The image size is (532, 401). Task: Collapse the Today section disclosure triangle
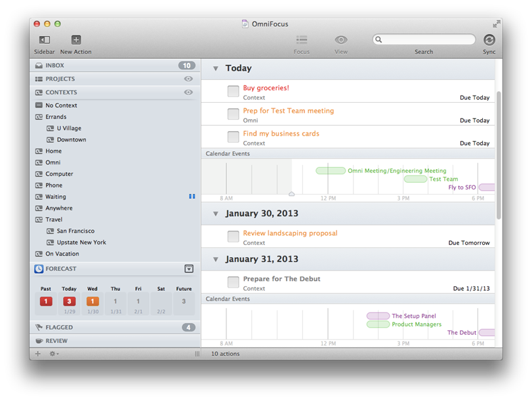pos(215,67)
